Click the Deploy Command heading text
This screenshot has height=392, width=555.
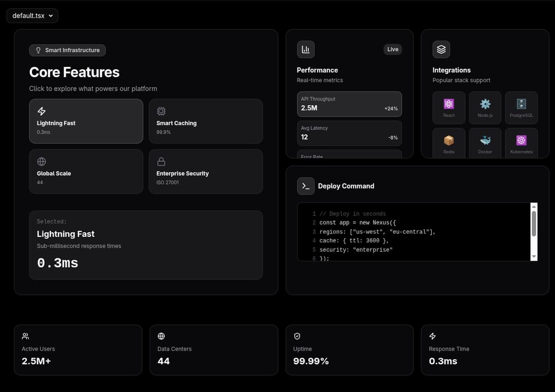click(346, 186)
